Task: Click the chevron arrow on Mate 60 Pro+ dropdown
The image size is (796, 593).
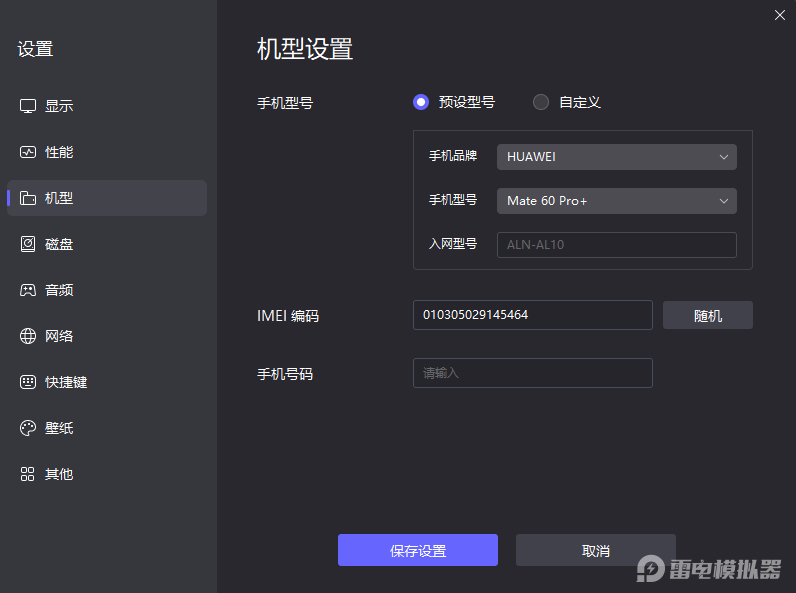Action: pos(724,201)
